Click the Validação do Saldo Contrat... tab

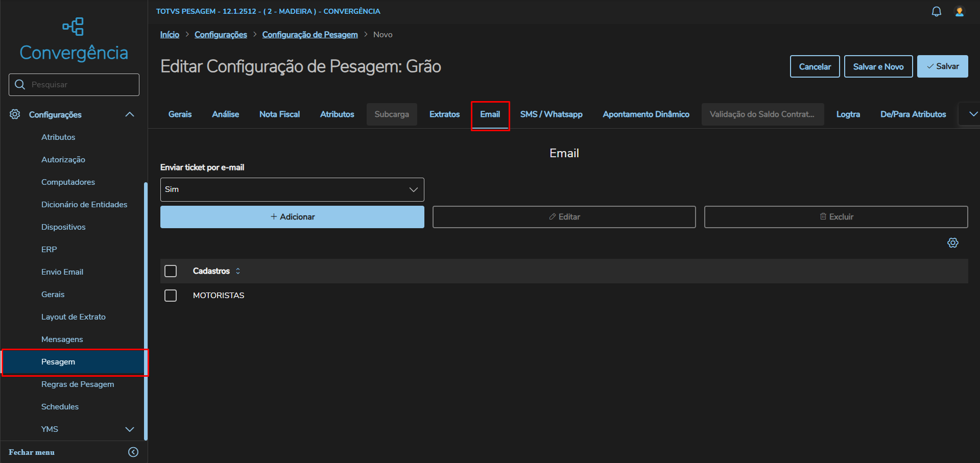click(x=762, y=114)
